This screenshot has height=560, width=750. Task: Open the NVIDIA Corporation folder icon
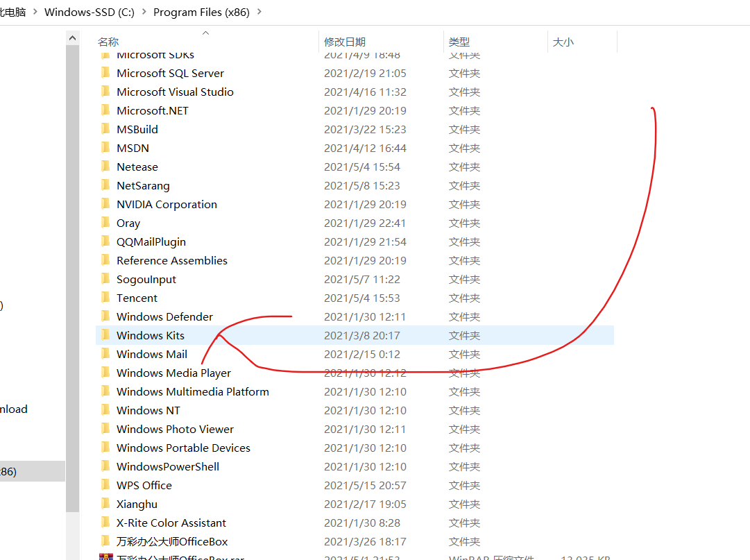coord(105,204)
